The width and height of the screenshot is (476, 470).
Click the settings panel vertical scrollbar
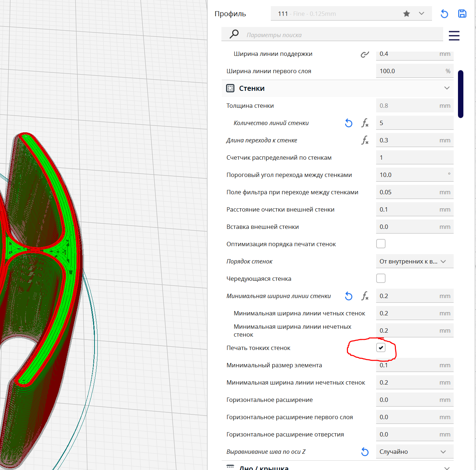coord(460,94)
